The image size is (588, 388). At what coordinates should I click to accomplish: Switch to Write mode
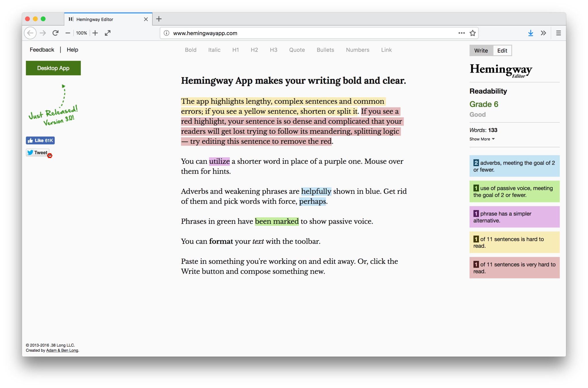(x=481, y=51)
